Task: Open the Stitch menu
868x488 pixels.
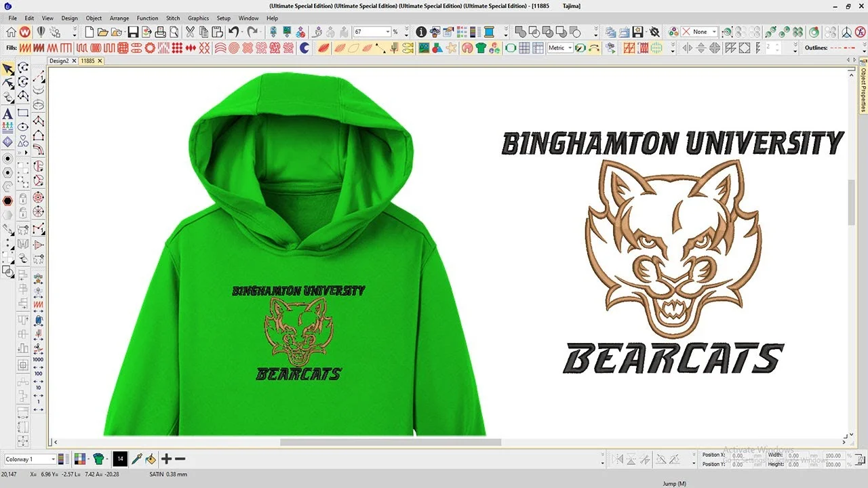Action: (173, 18)
